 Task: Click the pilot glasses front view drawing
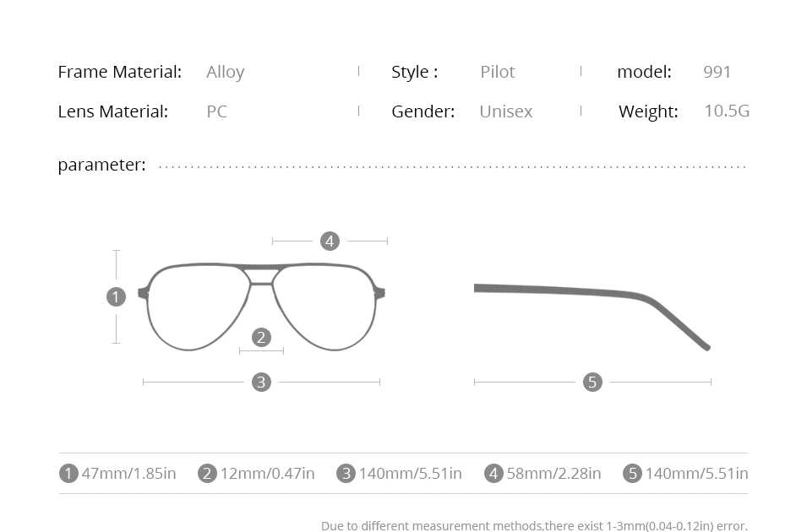261,307
